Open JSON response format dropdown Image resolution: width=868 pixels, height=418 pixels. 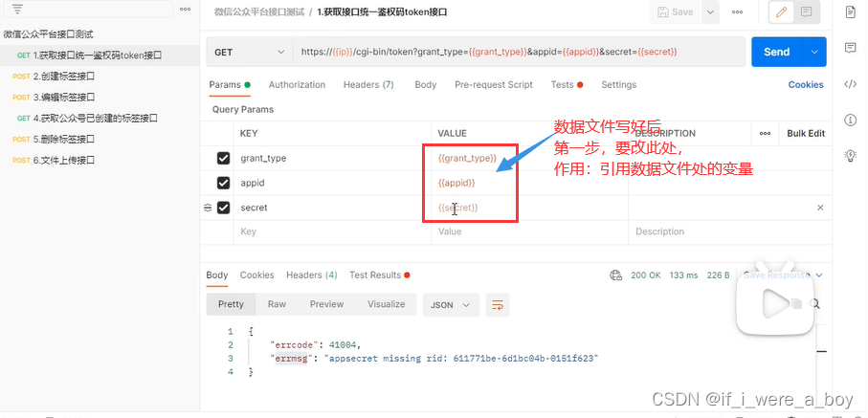click(x=451, y=305)
